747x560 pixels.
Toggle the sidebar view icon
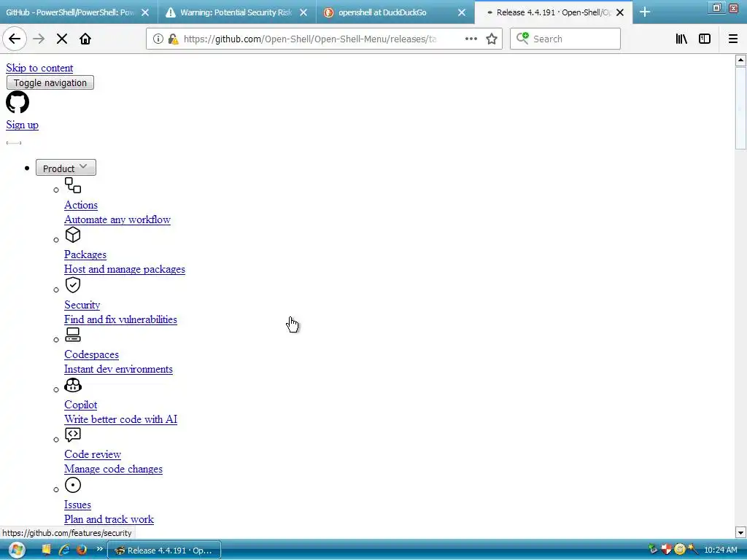(x=705, y=39)
